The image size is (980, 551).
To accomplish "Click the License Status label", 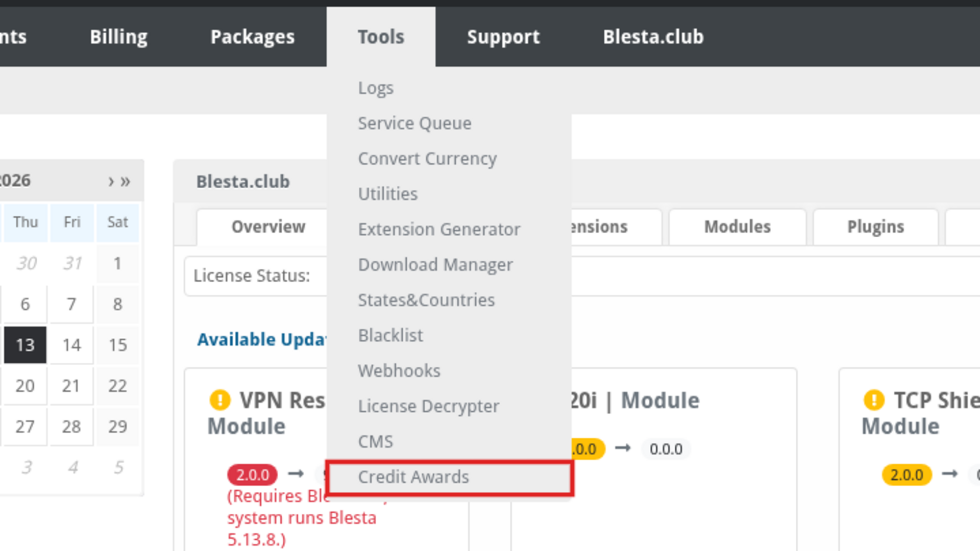I will tap(252, 275).
